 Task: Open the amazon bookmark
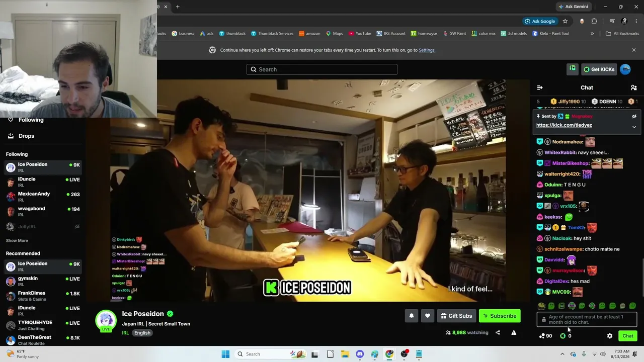[x=309, y=34]
